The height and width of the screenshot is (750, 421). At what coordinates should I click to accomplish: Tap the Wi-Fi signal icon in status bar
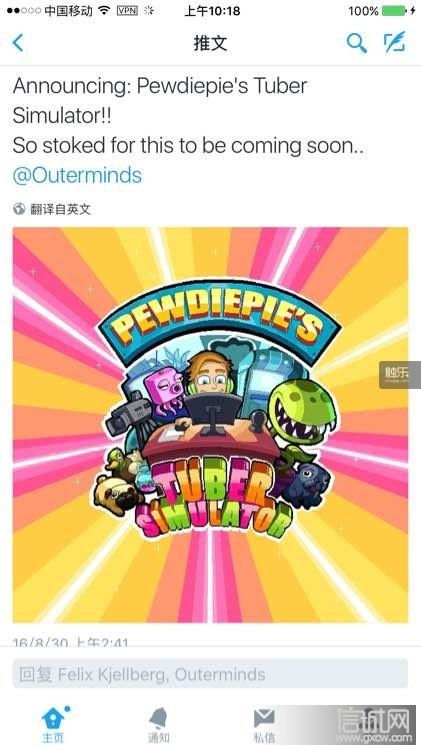click(x=104, y=11)
